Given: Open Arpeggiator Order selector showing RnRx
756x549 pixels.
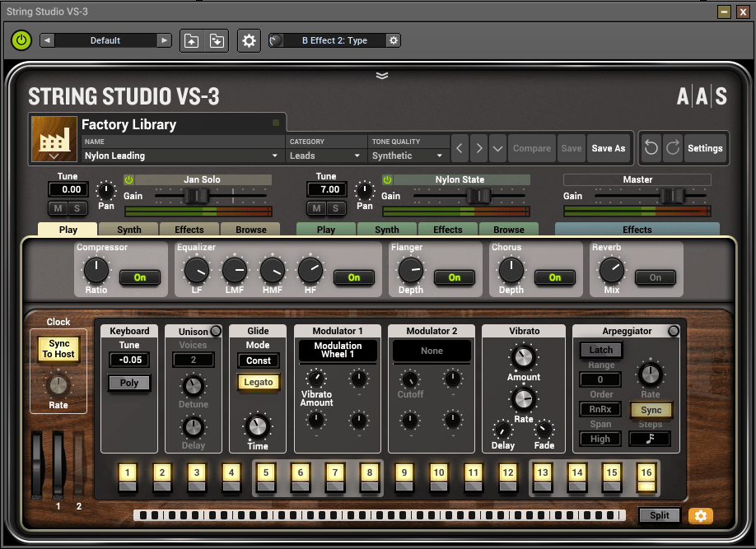Looking at the screenshot, I should (x=600, y=409).
